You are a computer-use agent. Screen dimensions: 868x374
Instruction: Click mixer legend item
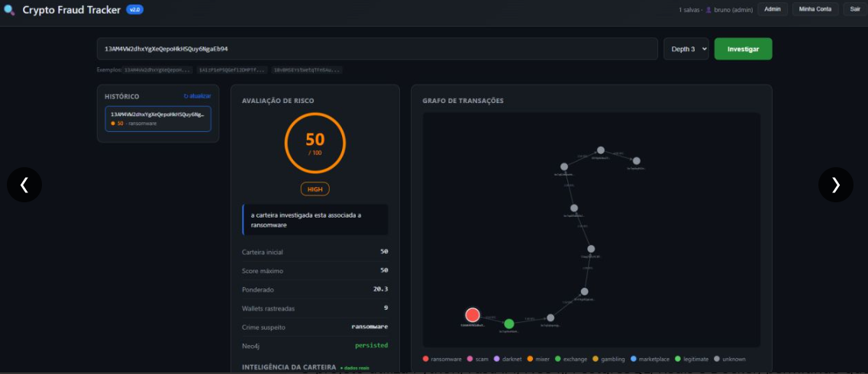pos(539,359)
